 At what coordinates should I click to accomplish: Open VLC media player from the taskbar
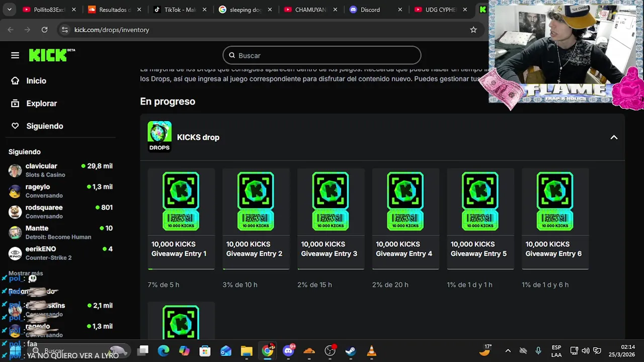point(372,351)
